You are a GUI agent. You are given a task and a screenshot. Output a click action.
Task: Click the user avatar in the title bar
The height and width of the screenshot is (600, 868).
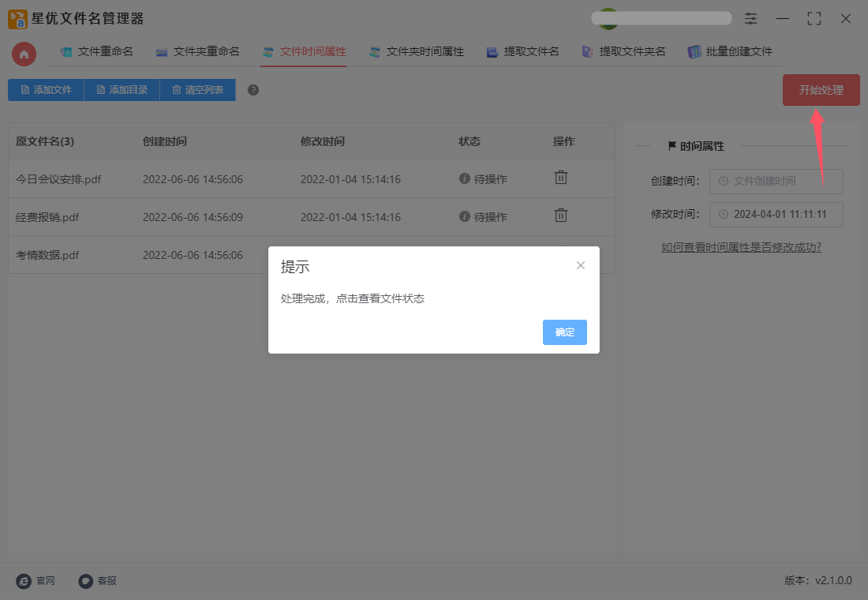point(608,18)
